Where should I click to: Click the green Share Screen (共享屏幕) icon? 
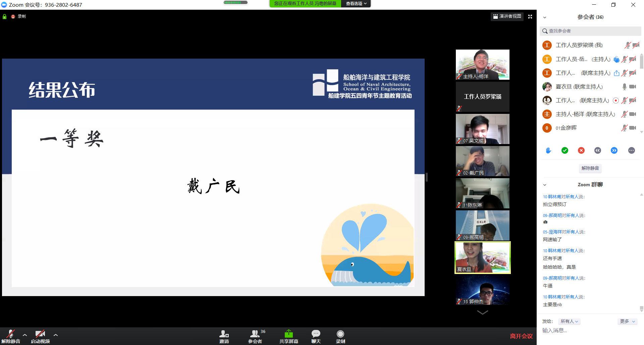[x=288, y=334]
